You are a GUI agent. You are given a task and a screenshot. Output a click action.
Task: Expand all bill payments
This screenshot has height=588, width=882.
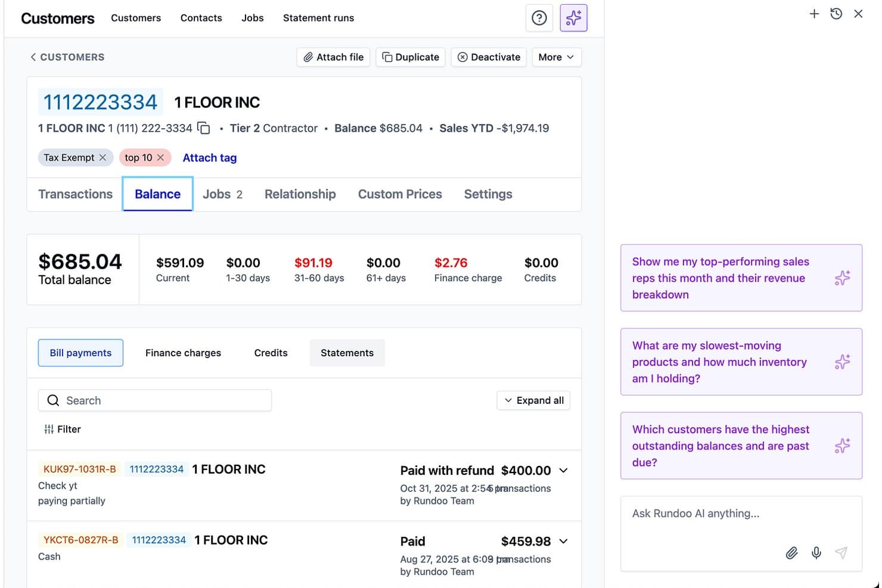point(533,400)
